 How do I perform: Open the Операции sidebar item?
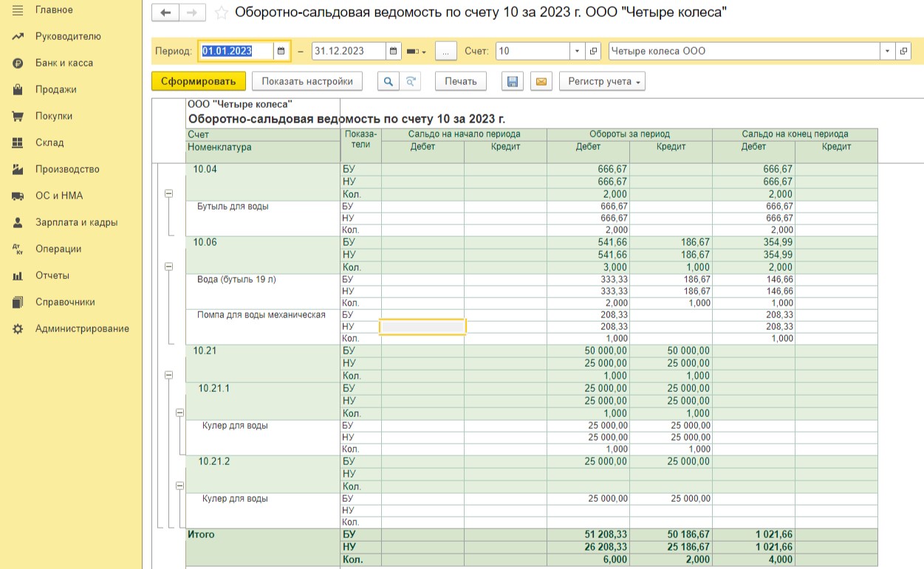(x=58, y=249)
